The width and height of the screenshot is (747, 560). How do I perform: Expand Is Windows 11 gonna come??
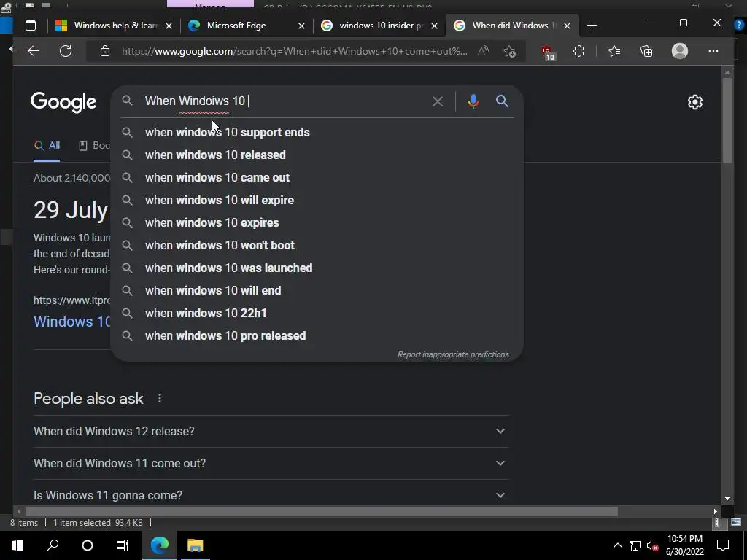tap(271, 495)
